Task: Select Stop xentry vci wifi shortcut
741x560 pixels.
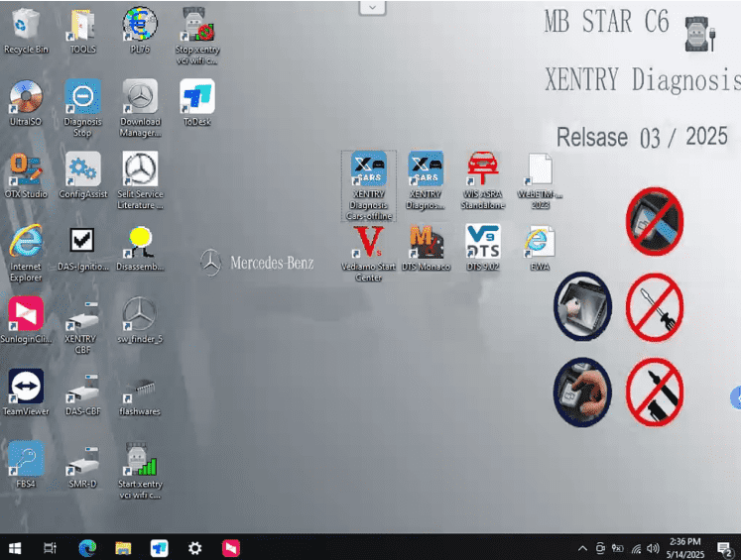Action: (197, 36)
